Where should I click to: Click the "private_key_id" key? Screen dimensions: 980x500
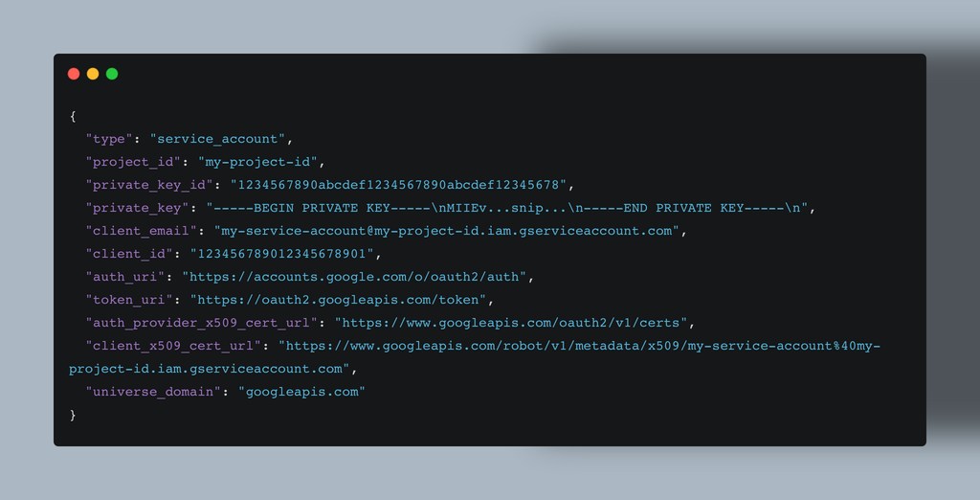tap(149, 185)
